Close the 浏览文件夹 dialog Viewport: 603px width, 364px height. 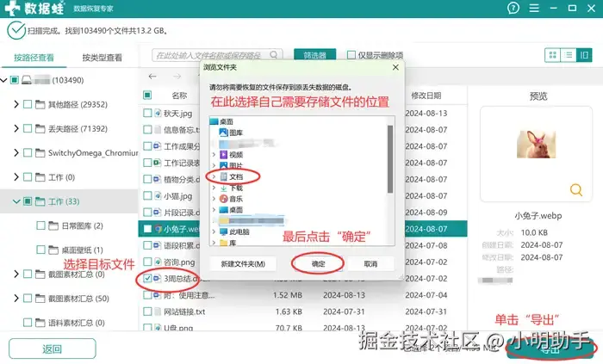[395, 67]
